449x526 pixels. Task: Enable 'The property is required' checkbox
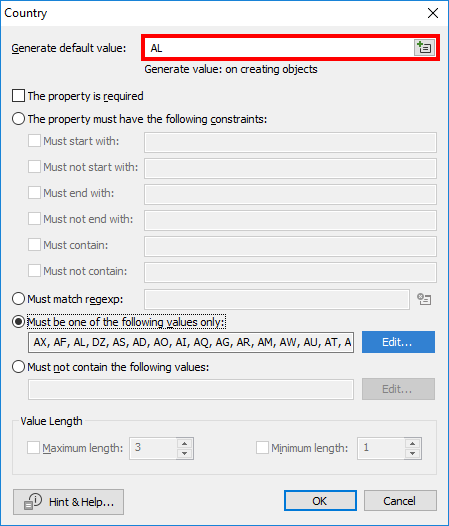coord(18,96)
